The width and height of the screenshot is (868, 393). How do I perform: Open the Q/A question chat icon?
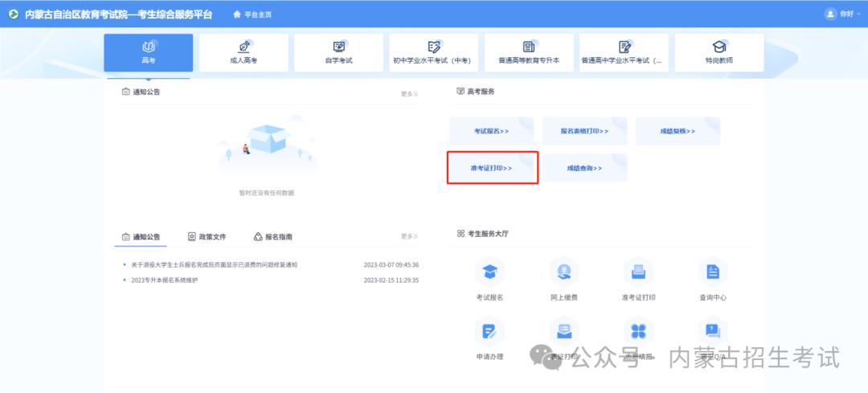click(x=712, y=330)
